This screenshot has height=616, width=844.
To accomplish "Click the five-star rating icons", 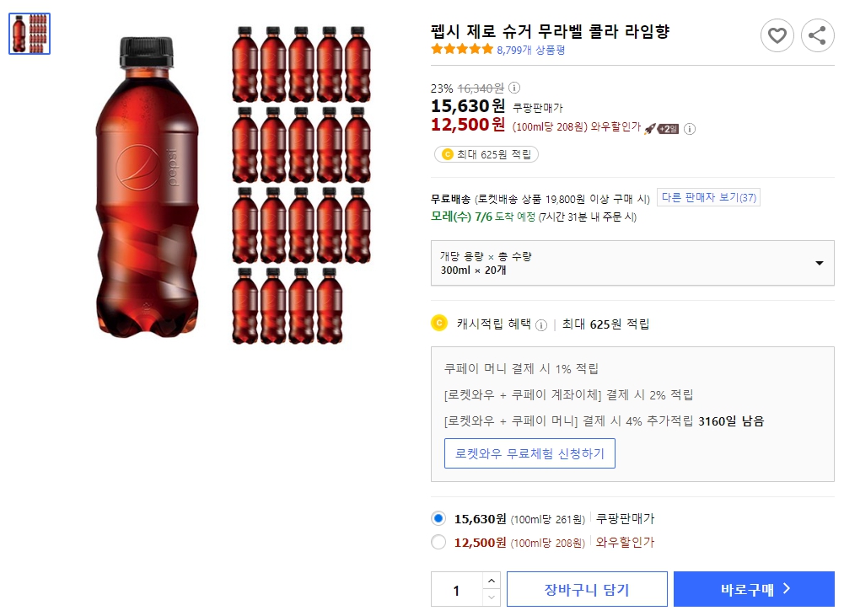I will [x=461, y=48].
